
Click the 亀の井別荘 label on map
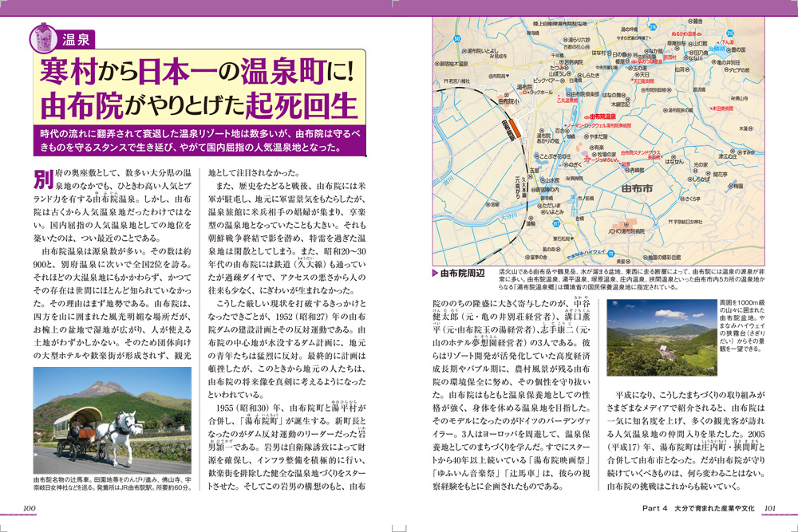[x=728, y=62]
